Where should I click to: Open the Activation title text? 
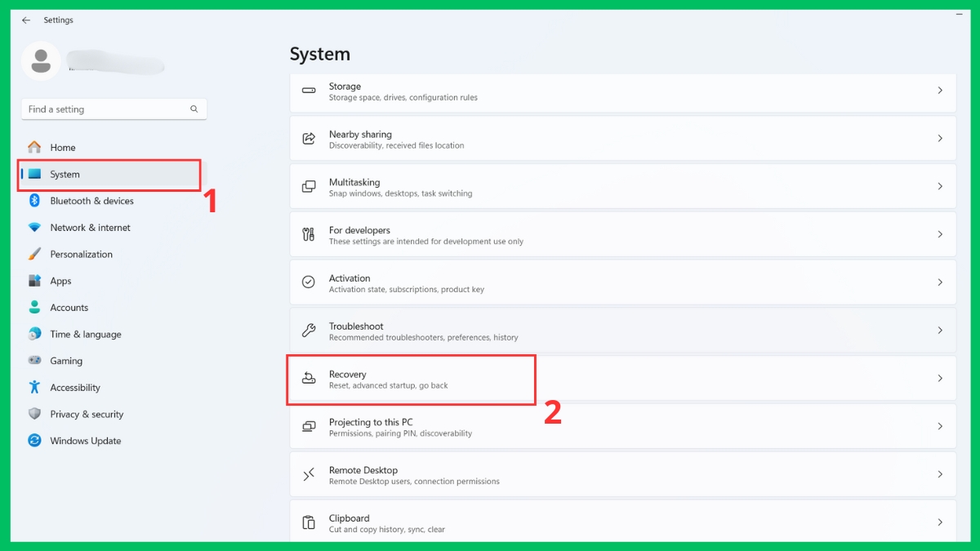click(x=350, y=278)
